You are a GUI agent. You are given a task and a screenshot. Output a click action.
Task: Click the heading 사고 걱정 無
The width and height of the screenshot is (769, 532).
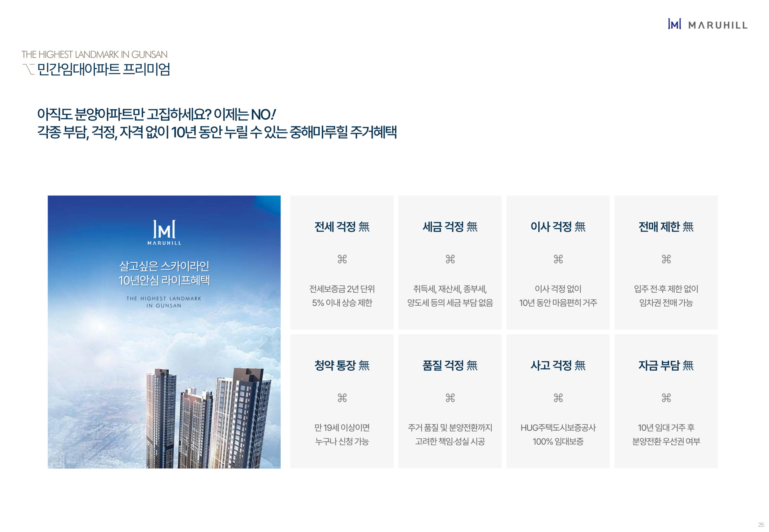[x=558, y=365]
